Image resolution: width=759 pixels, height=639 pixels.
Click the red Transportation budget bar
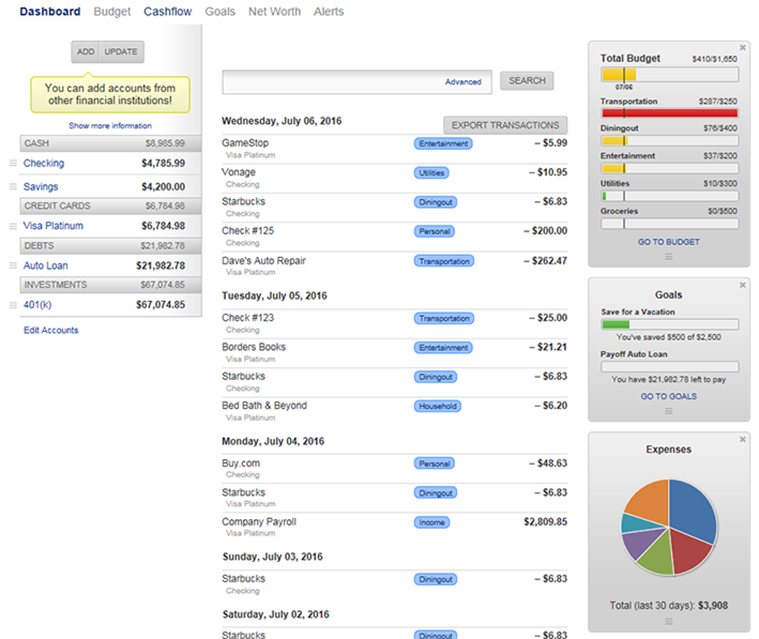pos(670,113)
